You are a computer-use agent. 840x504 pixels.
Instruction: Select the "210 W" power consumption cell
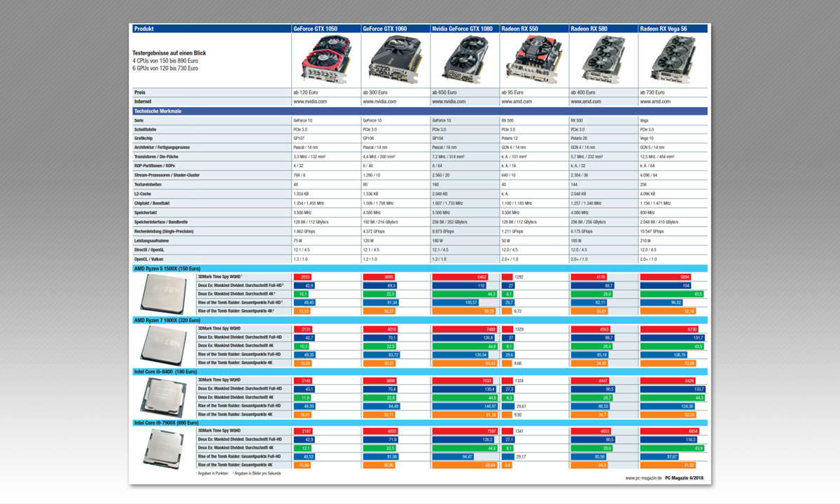673,239
